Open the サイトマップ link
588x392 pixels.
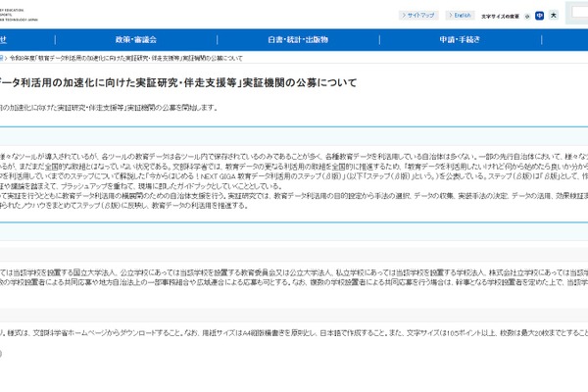click(x=418, y=16)
